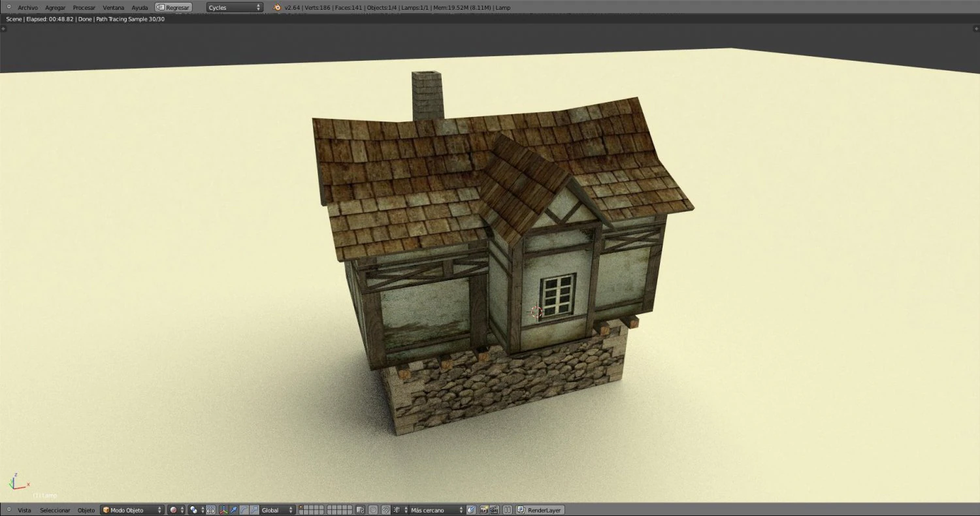Open the Agregar menu

56,7
